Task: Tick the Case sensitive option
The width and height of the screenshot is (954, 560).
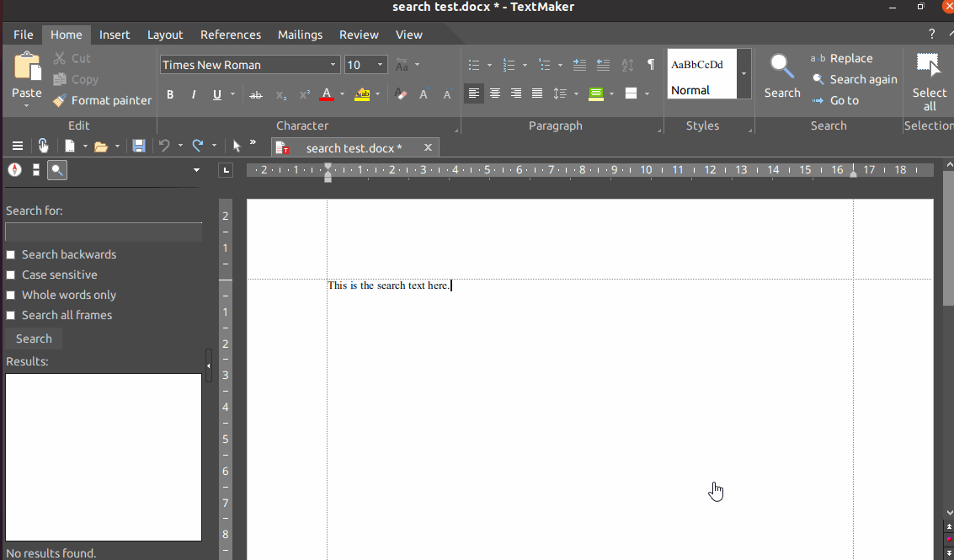Action: (11, 275)
